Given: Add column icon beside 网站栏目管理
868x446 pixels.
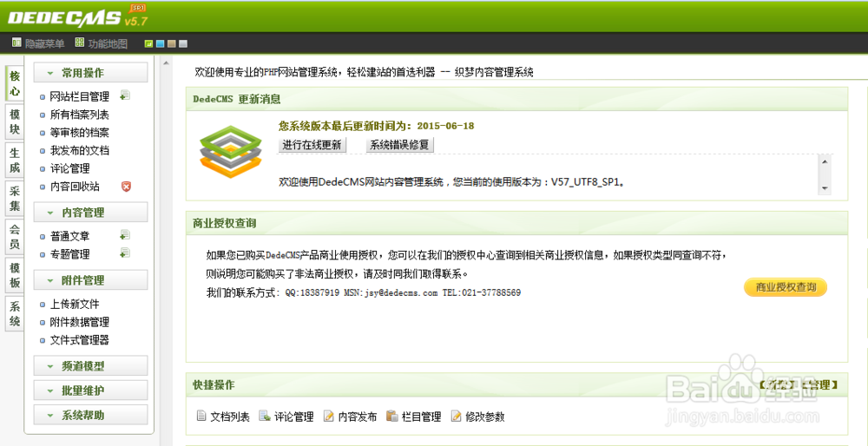Looking at the screenshot, I should point(125,95).
